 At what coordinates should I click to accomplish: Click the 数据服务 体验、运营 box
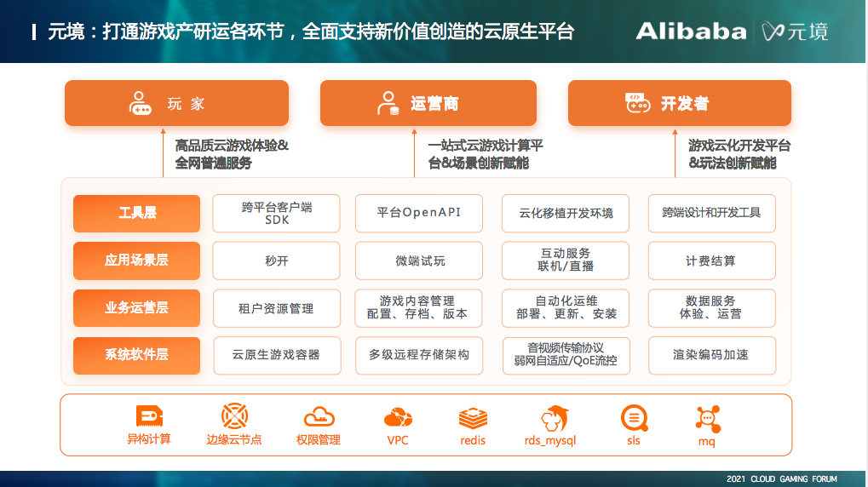click(x=712, y=308)
